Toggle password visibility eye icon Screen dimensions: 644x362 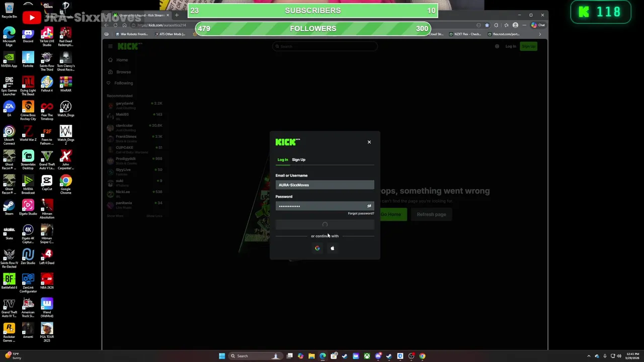[369, 206]
